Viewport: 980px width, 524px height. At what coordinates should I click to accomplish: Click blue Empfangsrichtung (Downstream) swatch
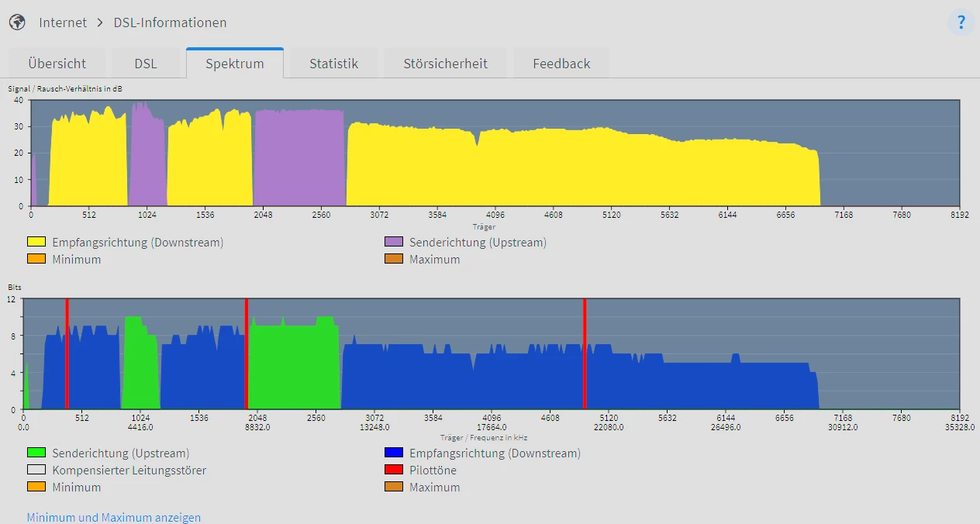394,453
